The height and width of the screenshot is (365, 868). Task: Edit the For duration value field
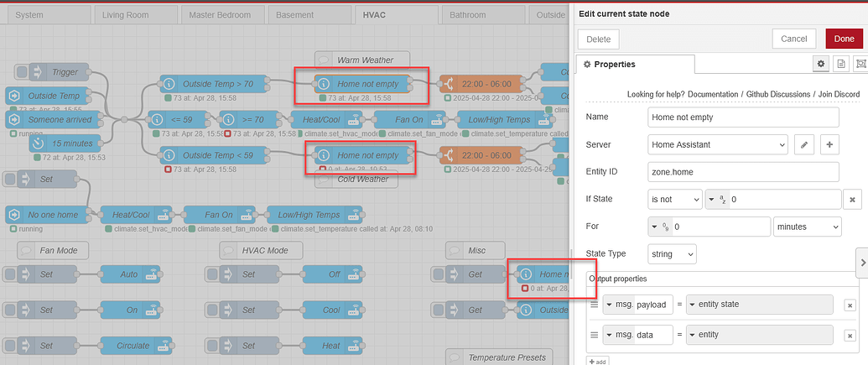tap(720, 227)
